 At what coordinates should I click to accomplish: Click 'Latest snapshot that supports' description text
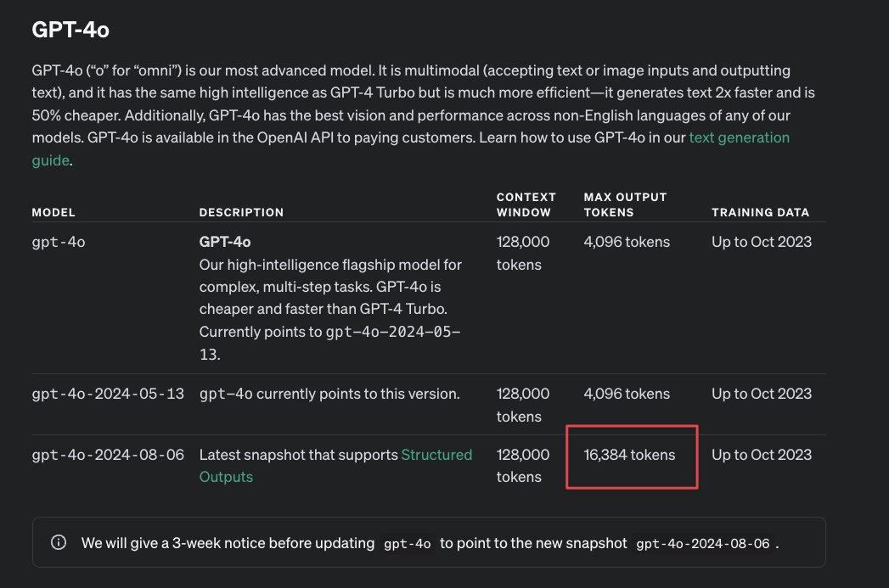tap(298, 455)
